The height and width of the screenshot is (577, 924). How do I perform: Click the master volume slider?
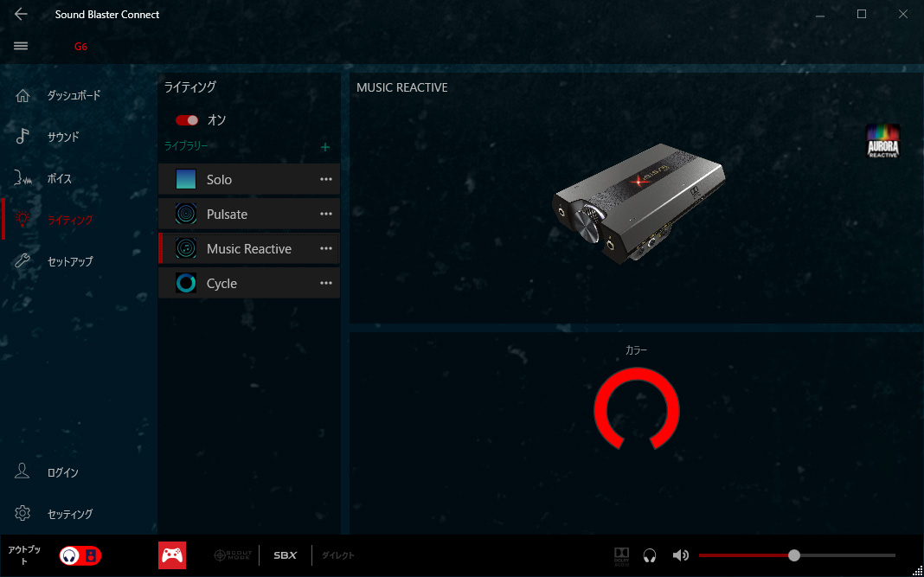[x=797, y=555]
